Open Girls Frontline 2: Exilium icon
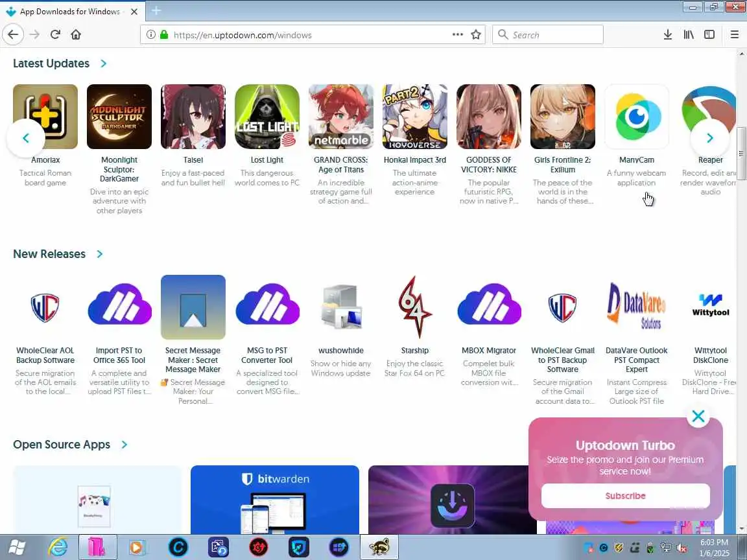747x560 pixels. [563, 117]
